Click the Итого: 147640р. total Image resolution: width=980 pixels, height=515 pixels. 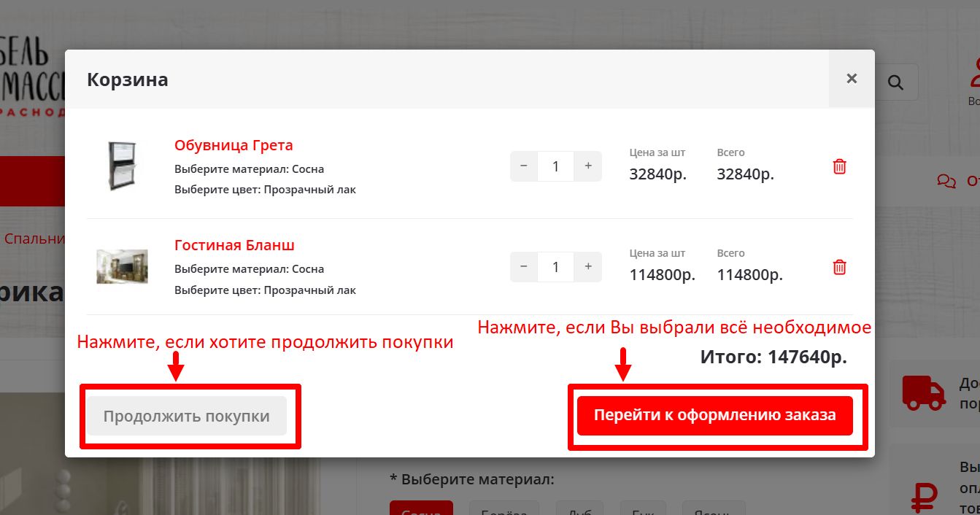click(x=773, y=357)
